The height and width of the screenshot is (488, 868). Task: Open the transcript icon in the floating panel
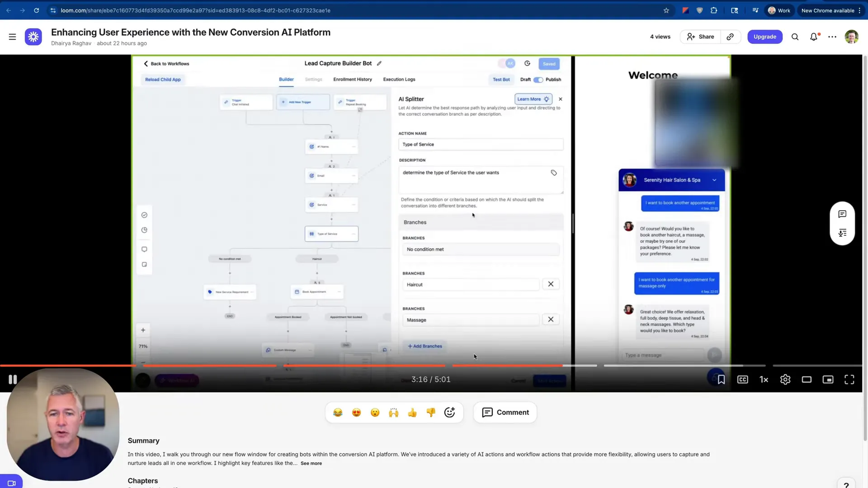click(x=842, y=233)
